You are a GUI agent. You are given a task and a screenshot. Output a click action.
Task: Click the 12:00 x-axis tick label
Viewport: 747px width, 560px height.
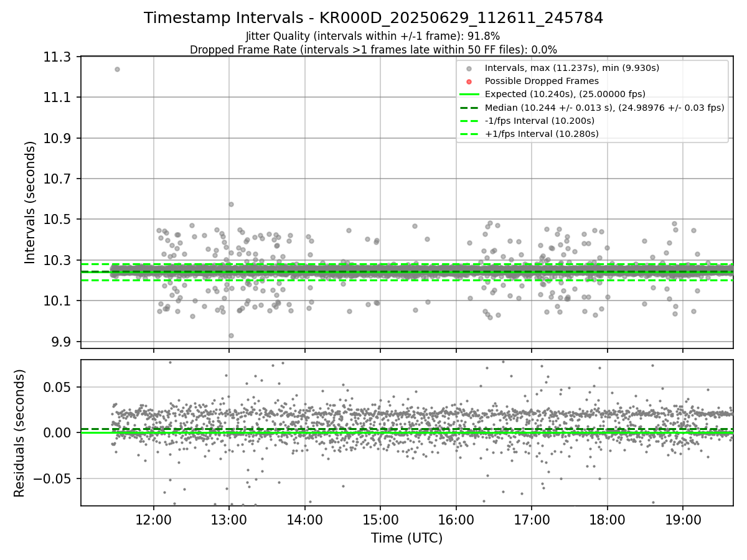tap(154, 519)
